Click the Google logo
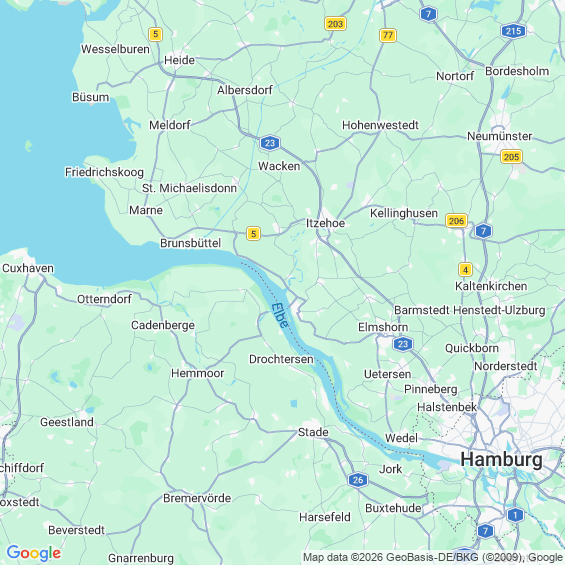Viewport: 565px width, 565px height. 34,553
